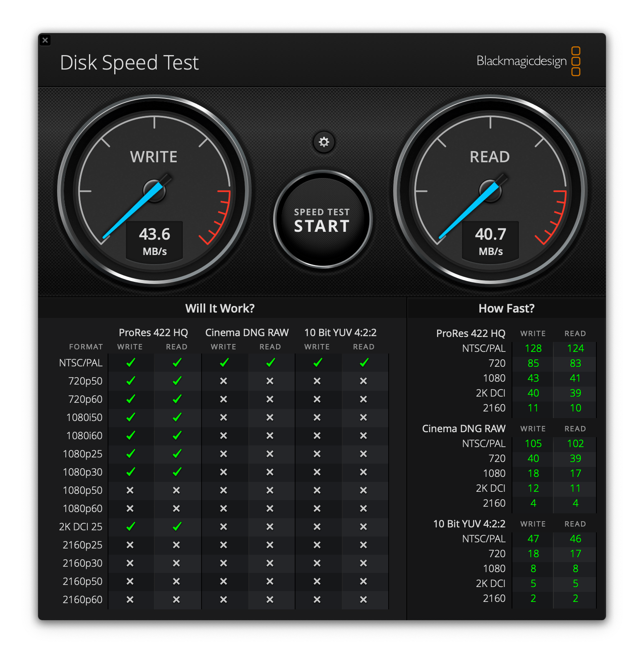The image size is (644, 664).
Task: Click the 2160p60 ProRes write cross
Action: tap(130, 599)
